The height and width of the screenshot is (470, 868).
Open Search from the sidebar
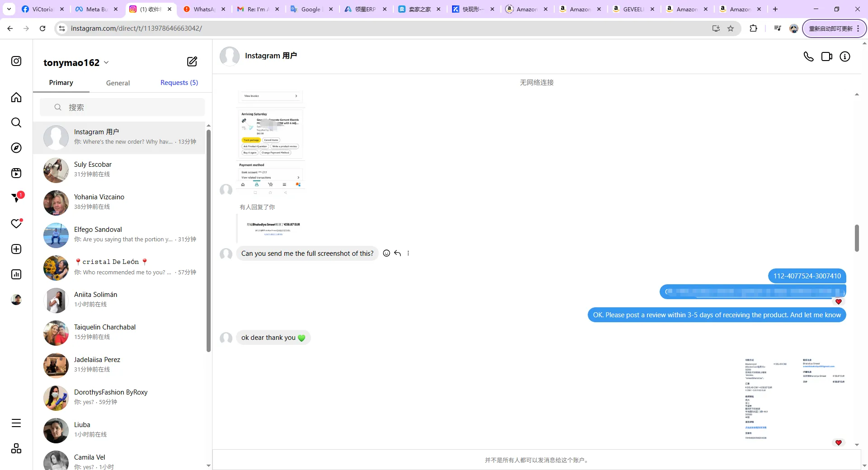(16, 122)
